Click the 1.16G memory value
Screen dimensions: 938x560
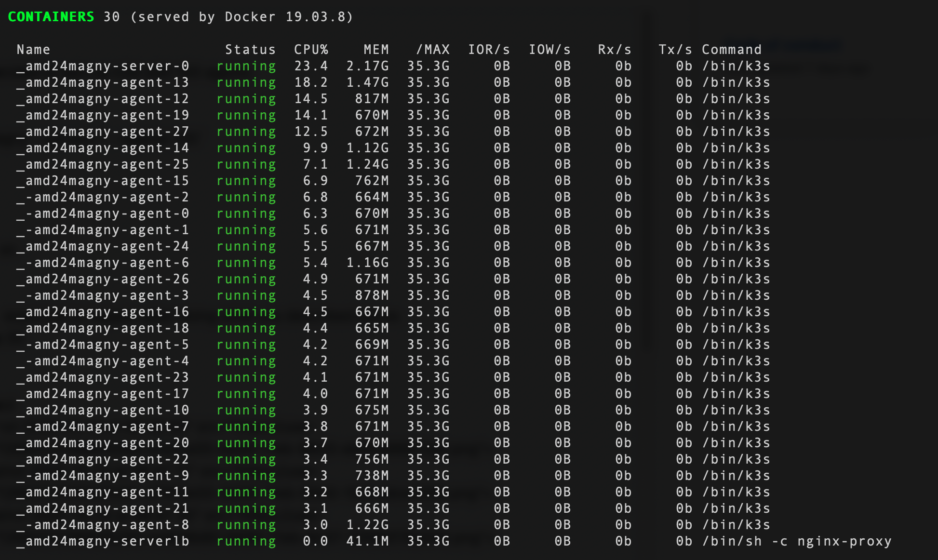point(368,263)
